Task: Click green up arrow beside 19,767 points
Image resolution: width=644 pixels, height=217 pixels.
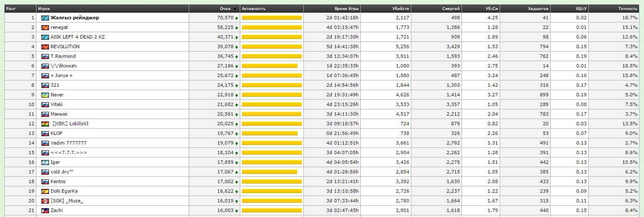Action: point(237,134)
